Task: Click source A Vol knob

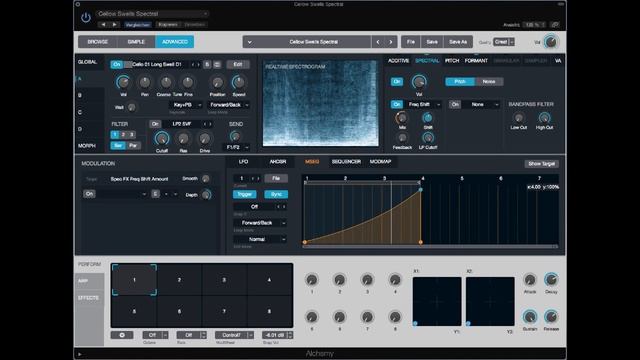Action: pos(123,82)
